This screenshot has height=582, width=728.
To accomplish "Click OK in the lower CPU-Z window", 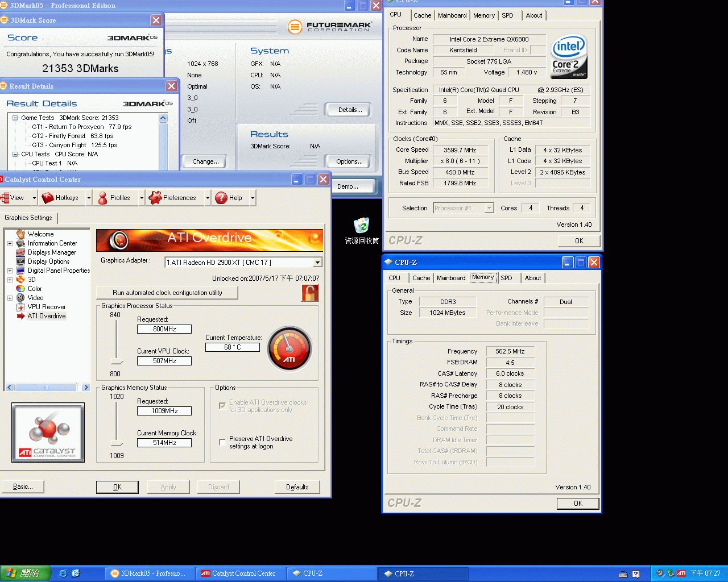I will coord(578,504).
